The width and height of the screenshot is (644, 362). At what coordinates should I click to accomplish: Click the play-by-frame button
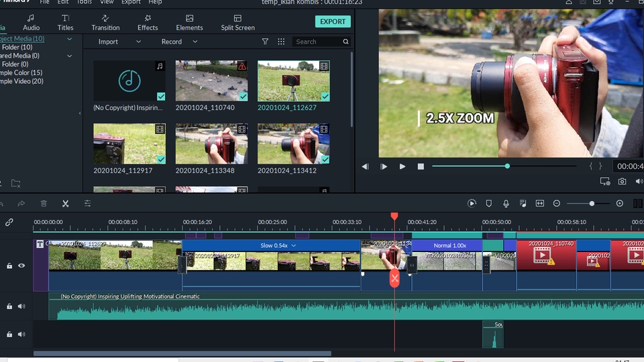click(384, 166)
